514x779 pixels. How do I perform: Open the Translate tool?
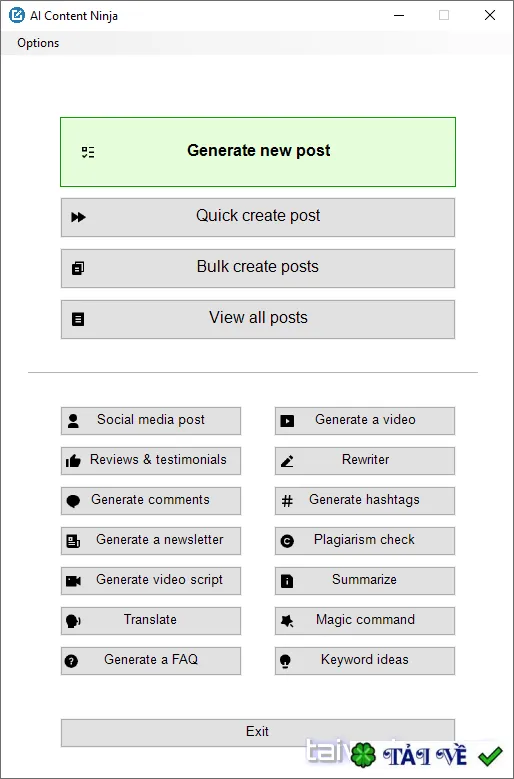point(151,621)
